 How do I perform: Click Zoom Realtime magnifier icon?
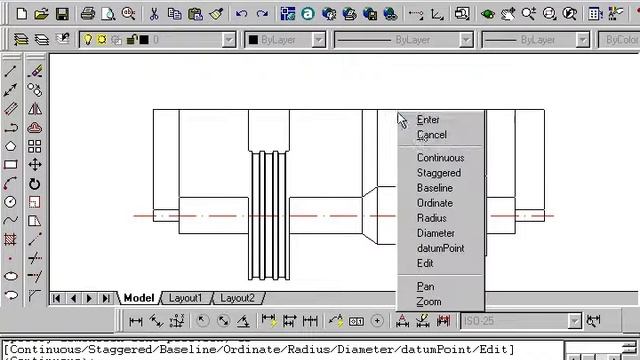pyautogui.click(x=529, y=14)
